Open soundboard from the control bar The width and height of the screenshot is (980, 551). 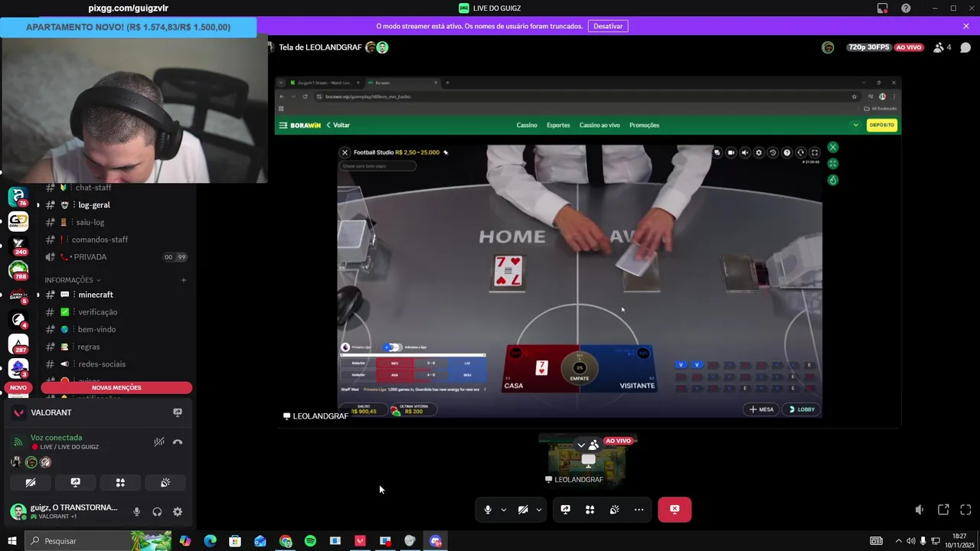pos(614,510)
